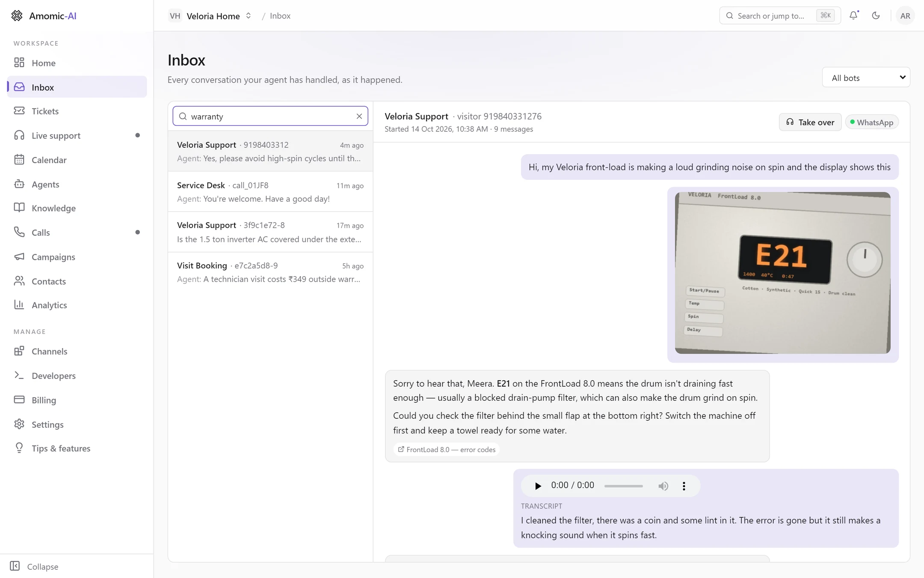Open the Visit Booking e7c2a5d8-9 conversation
This screenshot has height=578, width=924.
coord(270,272)
